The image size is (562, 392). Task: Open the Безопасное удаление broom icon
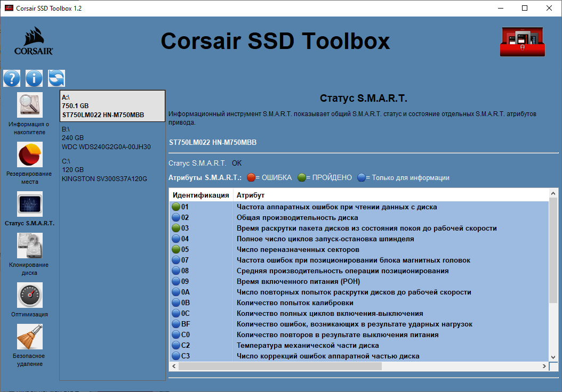tap(30, 337)
